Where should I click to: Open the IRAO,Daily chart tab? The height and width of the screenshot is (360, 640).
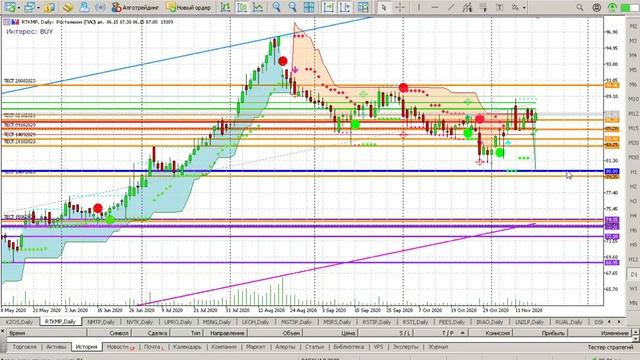489,322
